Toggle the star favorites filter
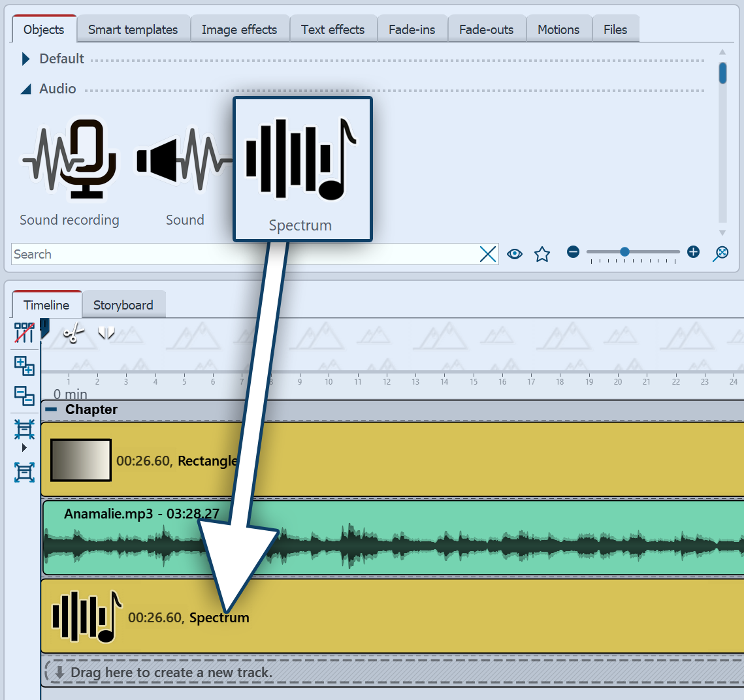 [542, 254]
